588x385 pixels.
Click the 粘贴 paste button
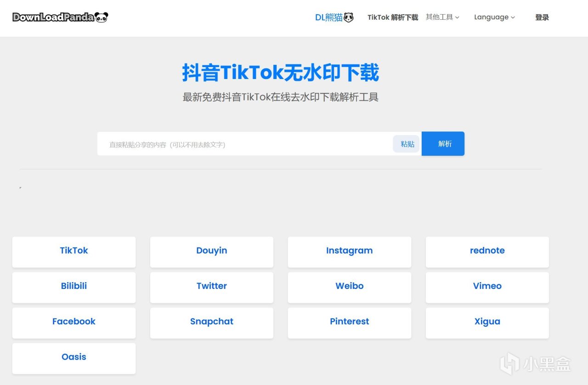point(407,144)
